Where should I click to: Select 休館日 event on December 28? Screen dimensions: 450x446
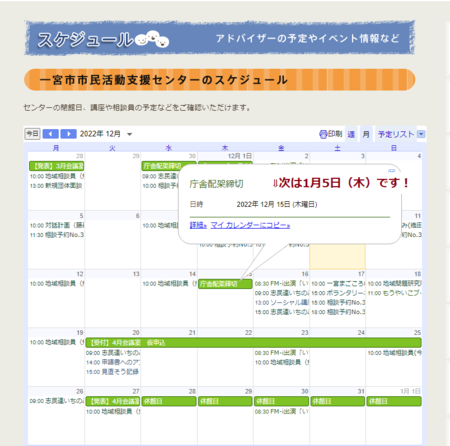coord(169,401)
